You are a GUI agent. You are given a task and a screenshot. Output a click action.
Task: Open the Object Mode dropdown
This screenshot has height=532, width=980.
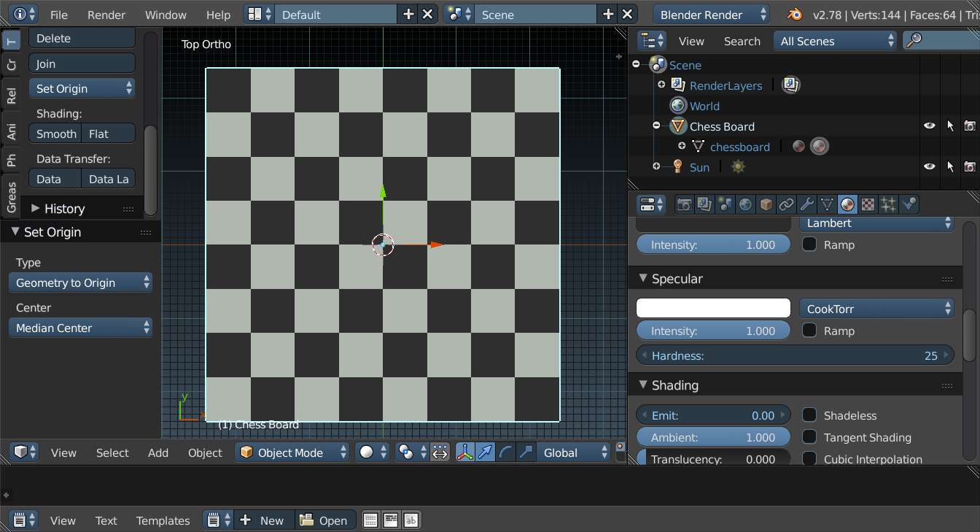pyautogui.click(x=293, y=452)
